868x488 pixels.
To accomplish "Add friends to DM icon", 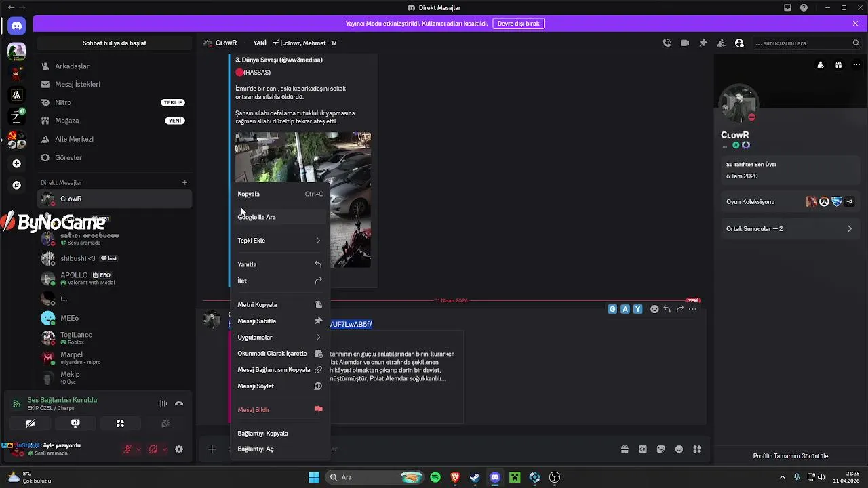I will click(721, 43).
